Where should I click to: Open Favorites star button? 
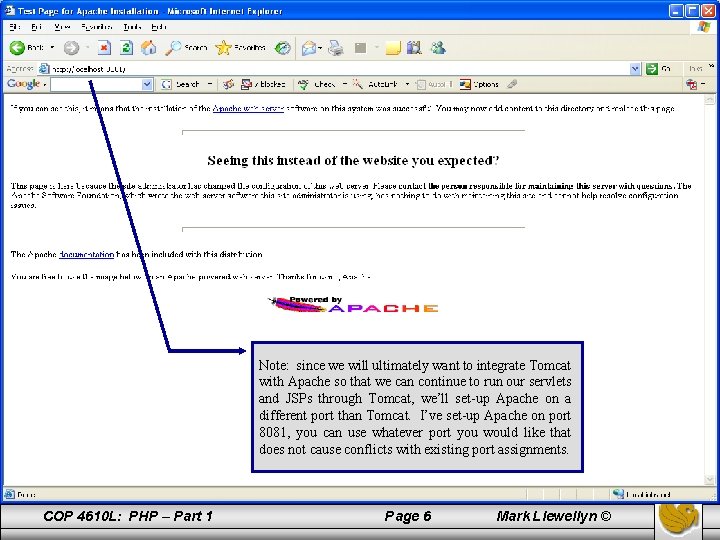click(240, 47)
